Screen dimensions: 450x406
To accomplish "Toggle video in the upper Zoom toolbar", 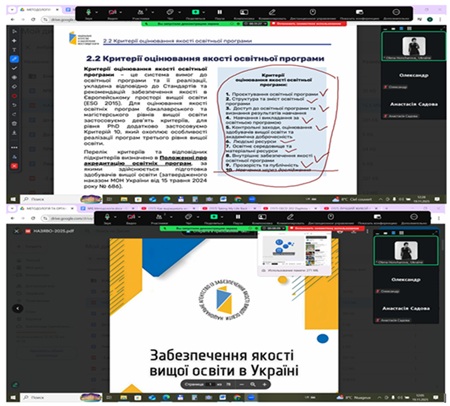I will tap(112, 12).
